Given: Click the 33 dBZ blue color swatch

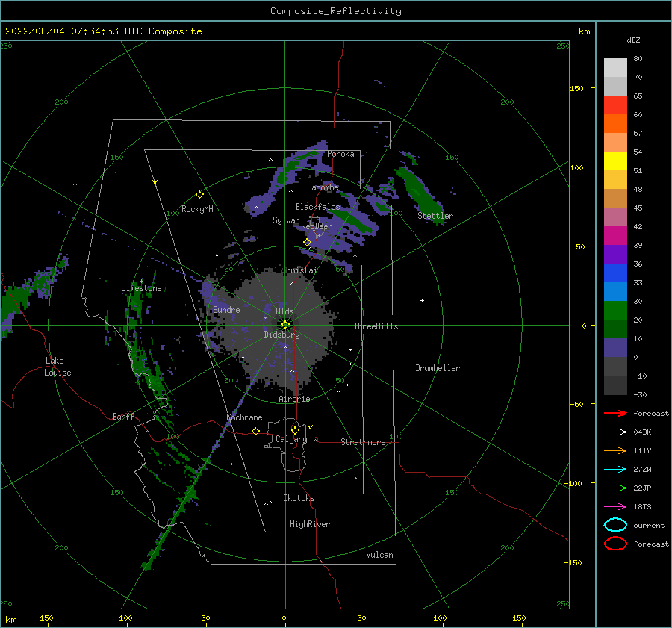Looking at the screenshot, I should (x=615, y=273).
